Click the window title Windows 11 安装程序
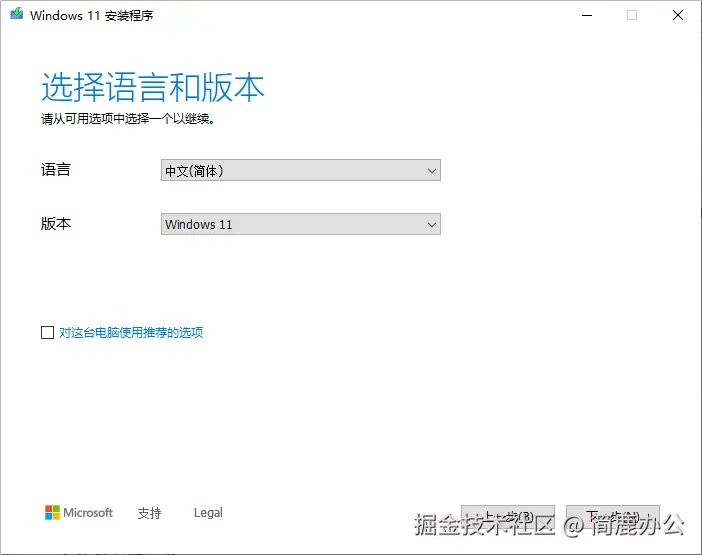 (92, 16)
